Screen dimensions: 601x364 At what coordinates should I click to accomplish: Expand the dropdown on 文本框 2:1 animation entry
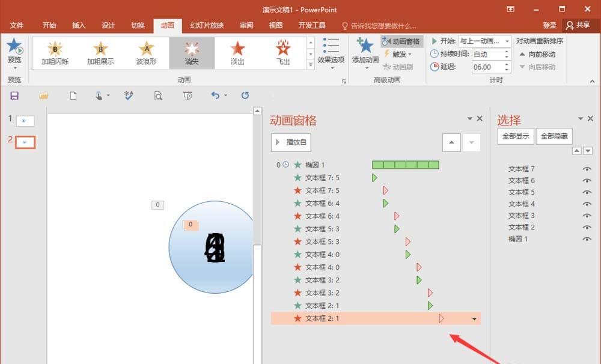pyautogui.click(x=474, y=319)
